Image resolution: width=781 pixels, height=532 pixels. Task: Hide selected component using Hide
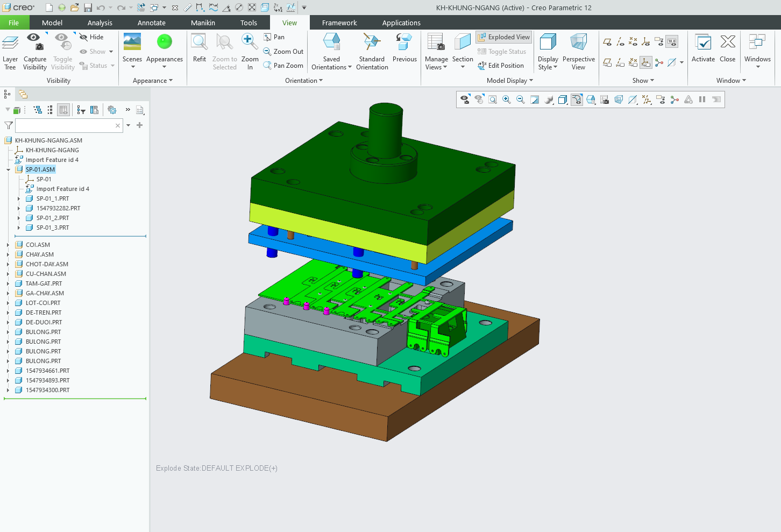[x=91, y=37]
